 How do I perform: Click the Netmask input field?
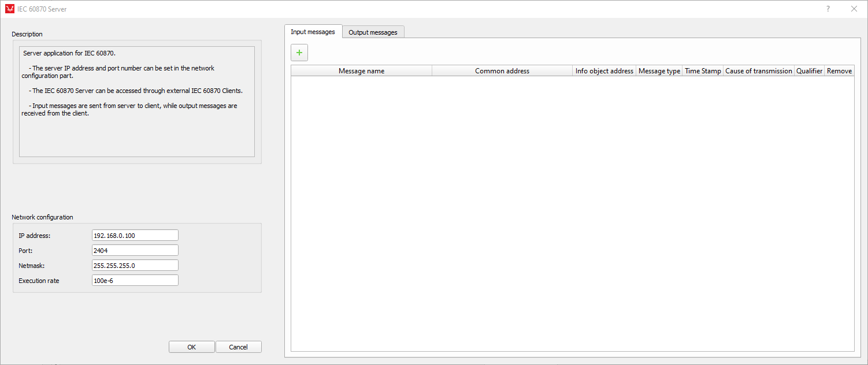pos(135,265)
